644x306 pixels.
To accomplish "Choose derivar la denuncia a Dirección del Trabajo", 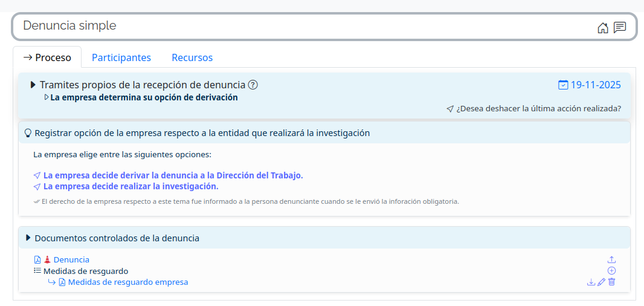I will click(173, 175).
